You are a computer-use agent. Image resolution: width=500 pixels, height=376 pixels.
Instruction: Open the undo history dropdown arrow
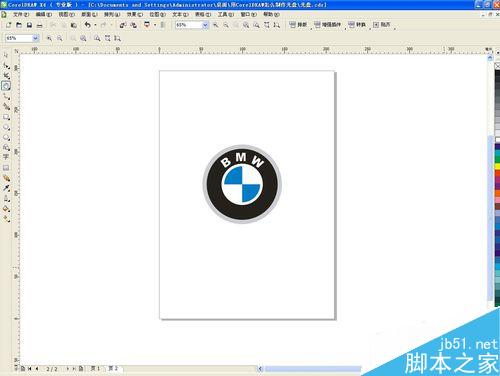[95, 25]
